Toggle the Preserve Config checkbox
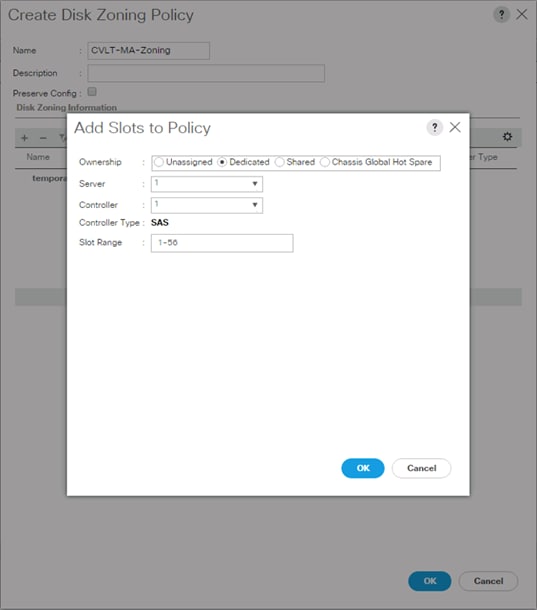This screenshot has height=610, width=537. [x=92, y=92]
